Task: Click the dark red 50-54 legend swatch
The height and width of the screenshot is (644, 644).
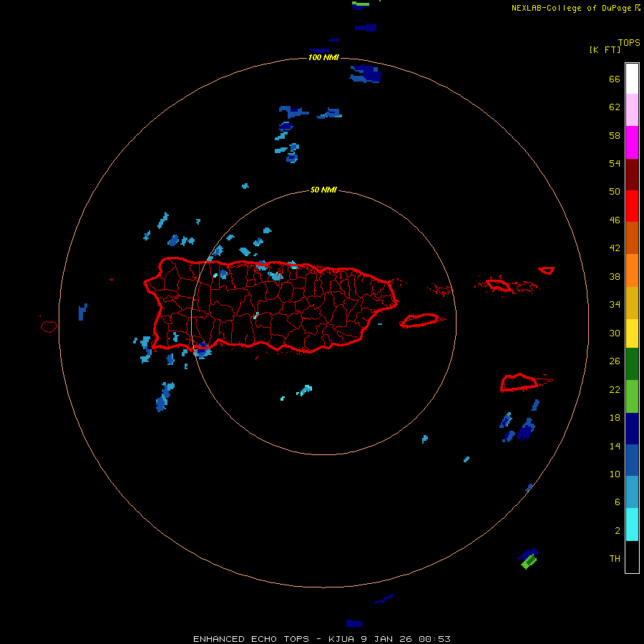Action: 632,175
